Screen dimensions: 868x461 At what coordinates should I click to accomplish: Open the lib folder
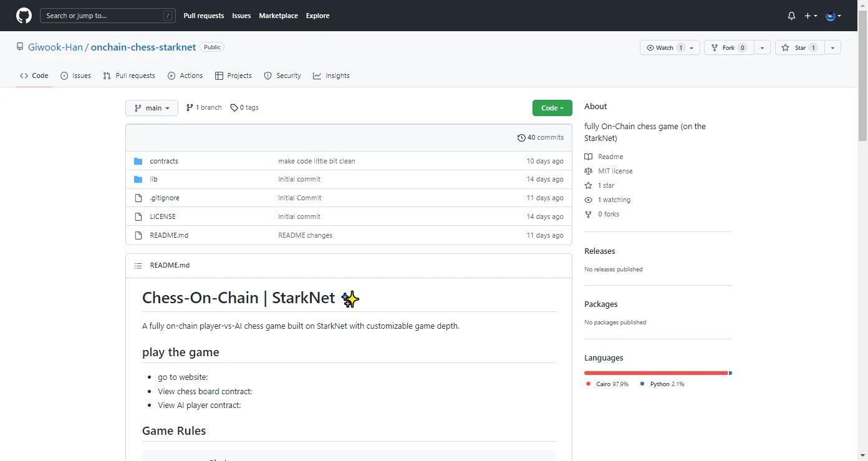pos(153,180)
